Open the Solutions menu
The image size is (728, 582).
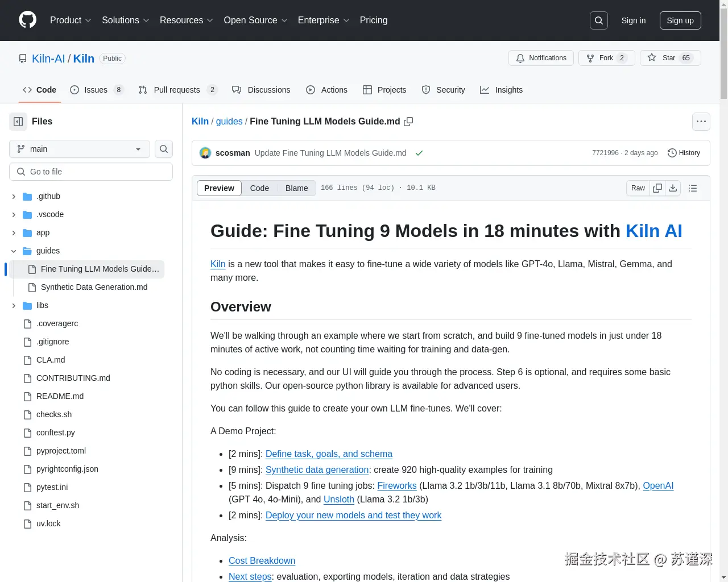[126, 20]
